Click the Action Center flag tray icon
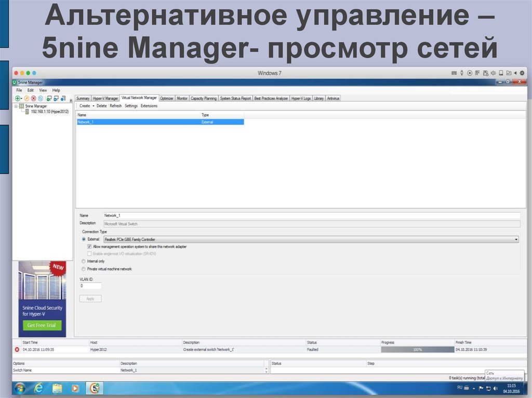The height and width of the screenshot is (398, 532). [481, 389]
